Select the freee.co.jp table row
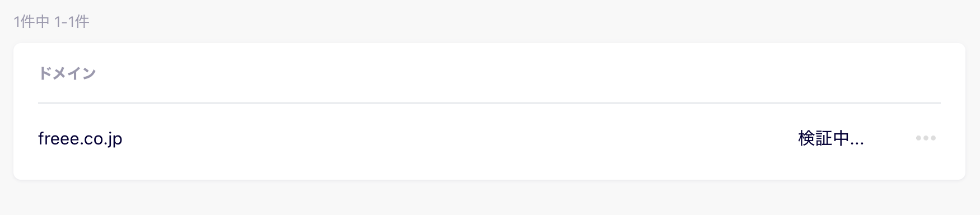The image size is (980, 215). click(x=489, y=138)
